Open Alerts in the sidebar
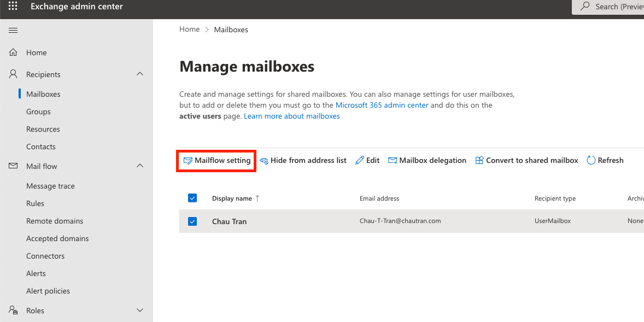 tap(36, 273)
